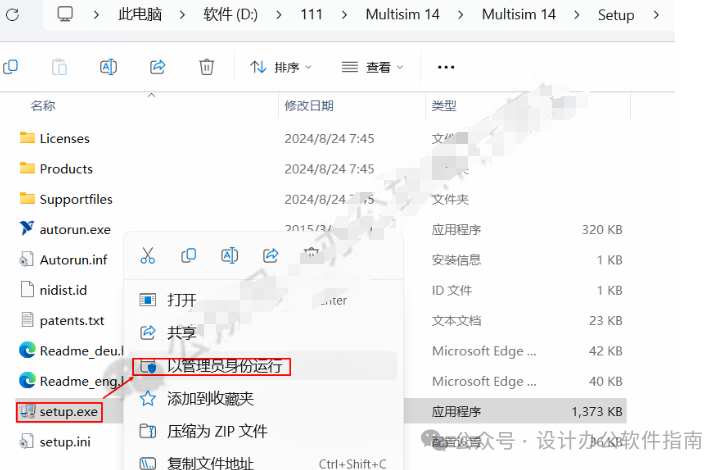Click the autorun.exe NI application icon

pos(27,228)
